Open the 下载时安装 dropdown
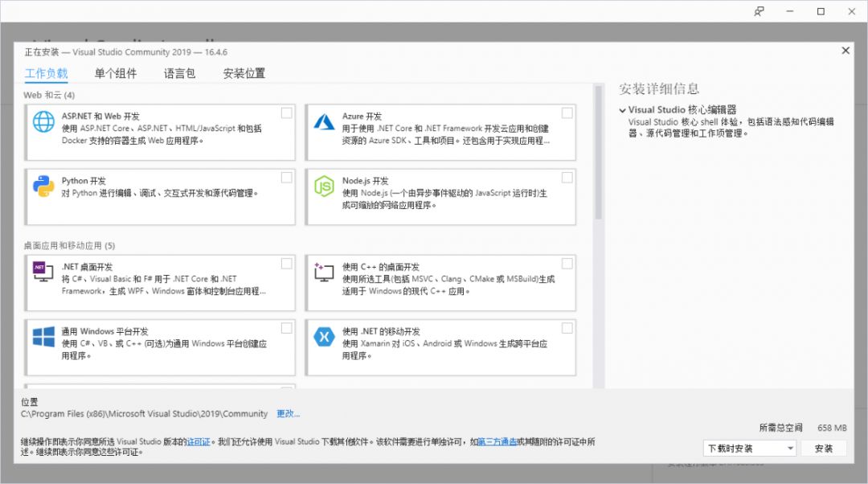 (x=750, y=449)
